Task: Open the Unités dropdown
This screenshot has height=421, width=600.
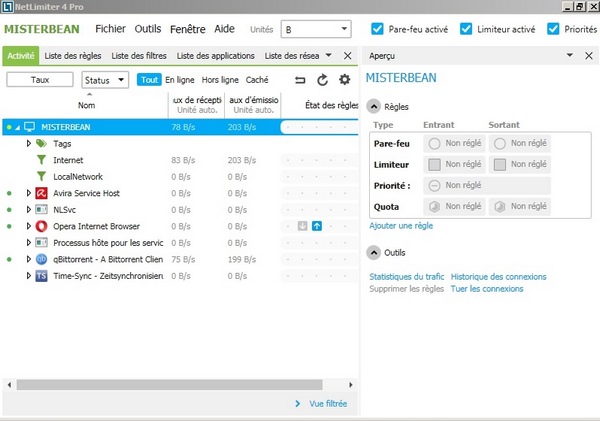Action: (316, 29)
